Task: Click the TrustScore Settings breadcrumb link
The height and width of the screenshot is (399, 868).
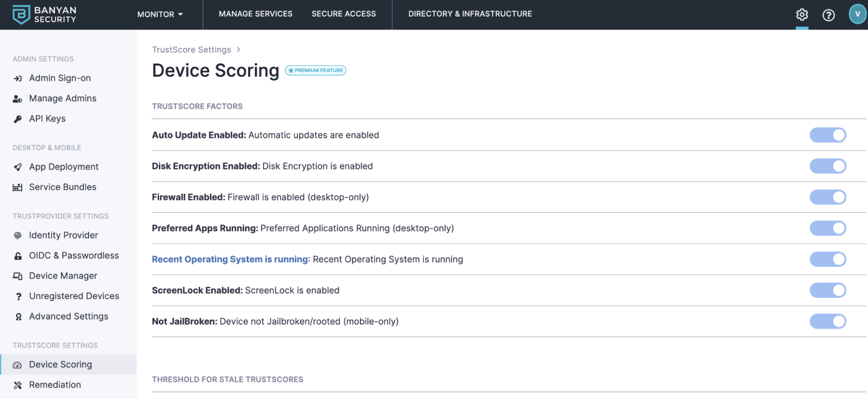Action: [x=191, y=50]
